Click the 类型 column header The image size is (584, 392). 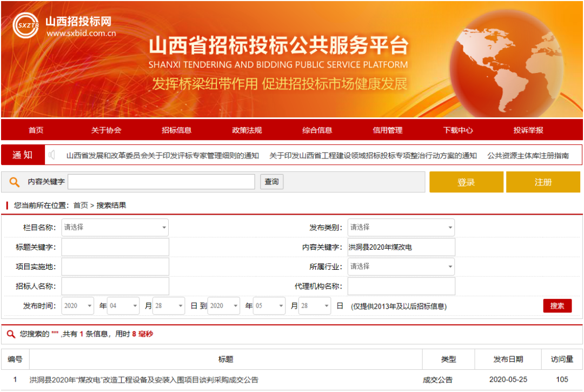coord(448,359)
